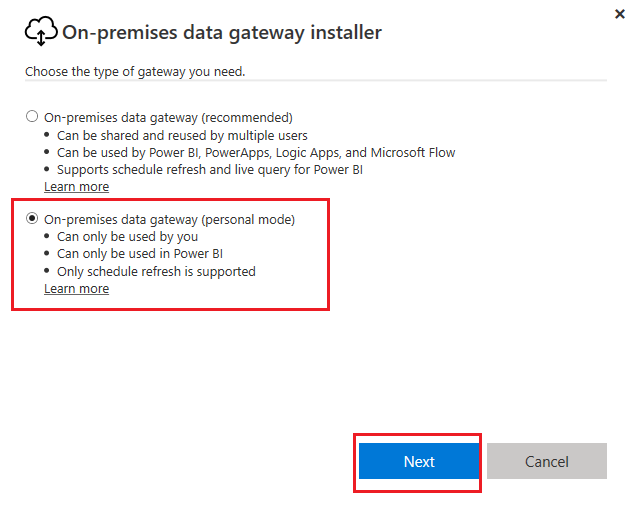Select the personal mode radio button circle
The image size is (634, 506).
[x=32, y=219]
